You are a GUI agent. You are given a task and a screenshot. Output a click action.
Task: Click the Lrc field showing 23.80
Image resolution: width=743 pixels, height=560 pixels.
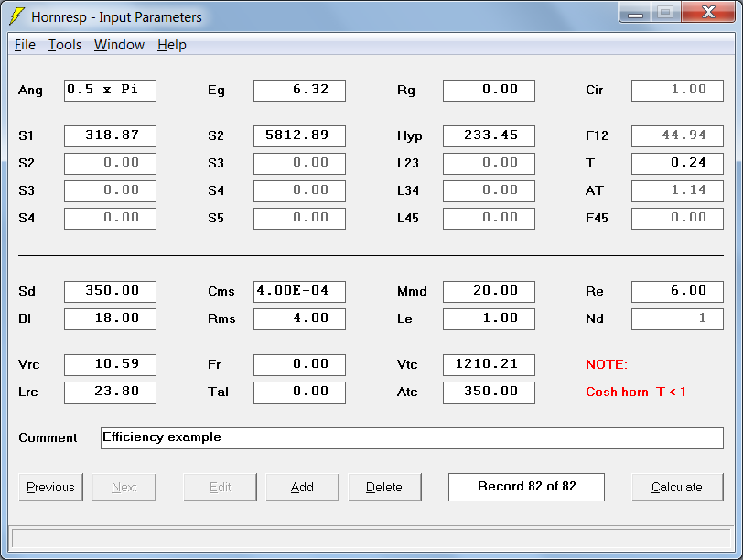click(x=110, y=393)
